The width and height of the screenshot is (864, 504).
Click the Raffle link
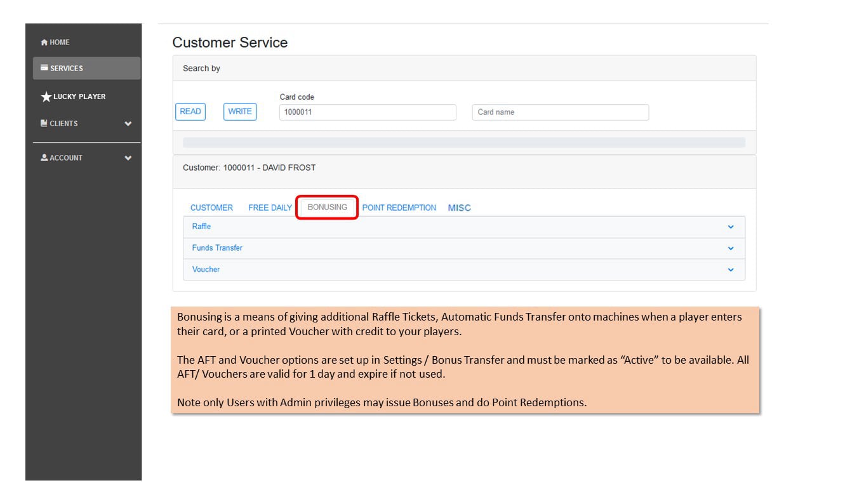pyautogui.click(x=201, y=227)
